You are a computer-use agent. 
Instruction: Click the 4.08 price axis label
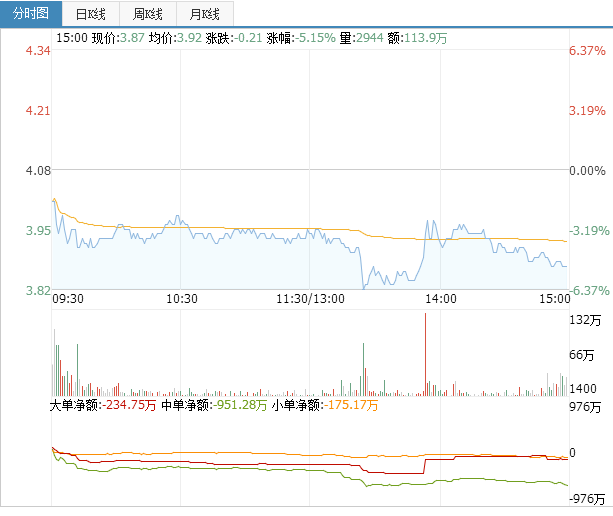point(38,170)
